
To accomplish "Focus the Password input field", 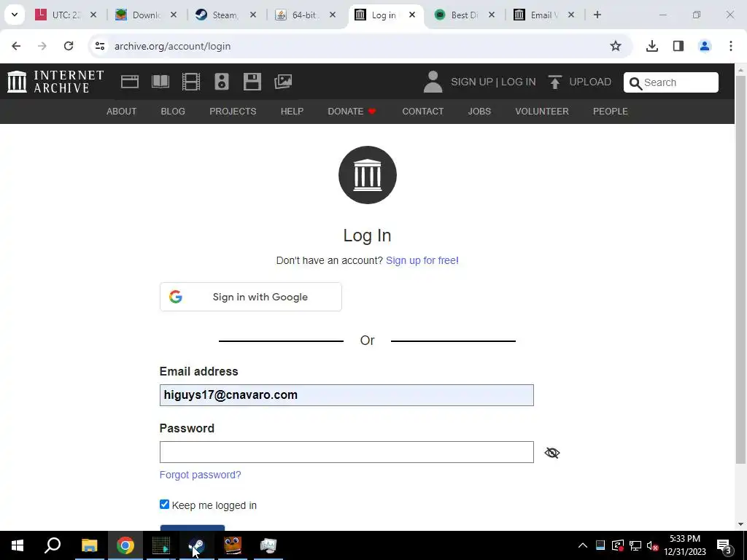I will (347, 452).
